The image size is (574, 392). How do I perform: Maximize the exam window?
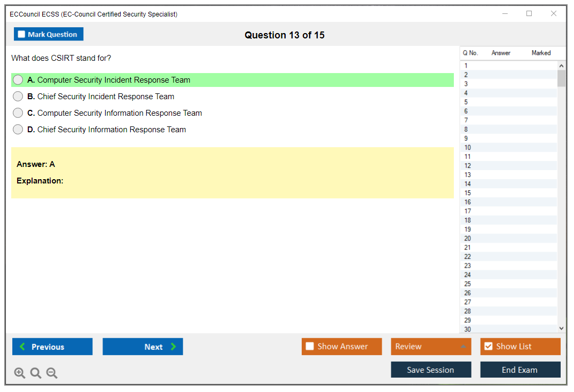(529, 14)
